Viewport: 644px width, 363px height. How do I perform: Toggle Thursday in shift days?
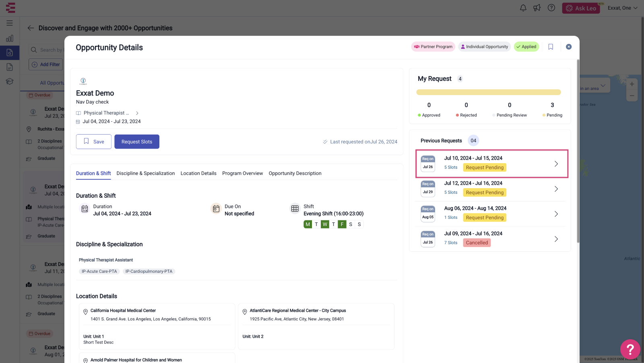point(333,224)
